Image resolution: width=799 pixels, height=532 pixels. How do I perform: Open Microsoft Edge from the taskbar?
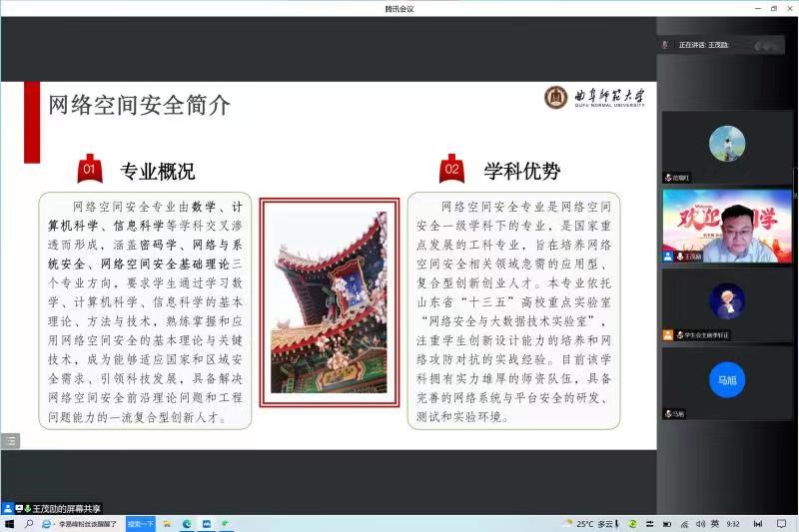(187, 524)
